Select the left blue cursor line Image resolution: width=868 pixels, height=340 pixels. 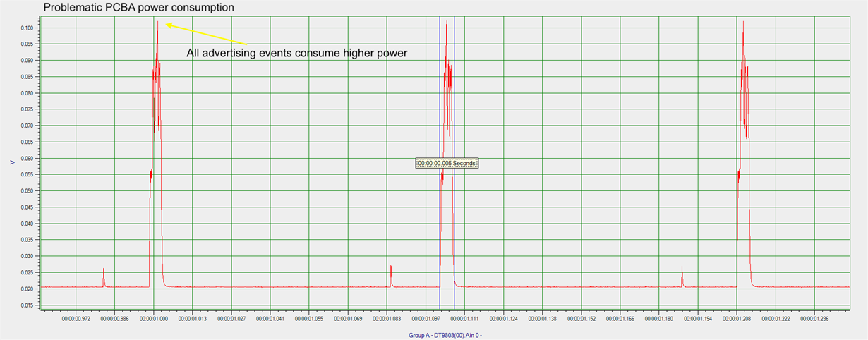point(440,162)
